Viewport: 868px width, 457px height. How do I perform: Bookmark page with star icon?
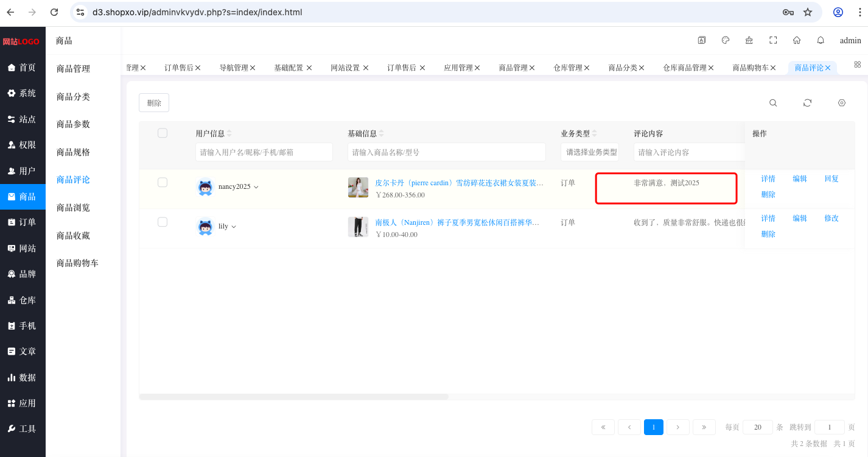click(x=808, y=12)
